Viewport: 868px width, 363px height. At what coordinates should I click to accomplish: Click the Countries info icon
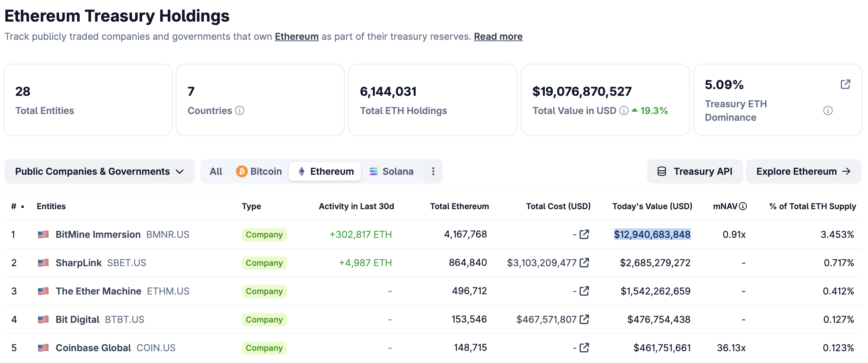pyautogui.click(x=240, y=110)
